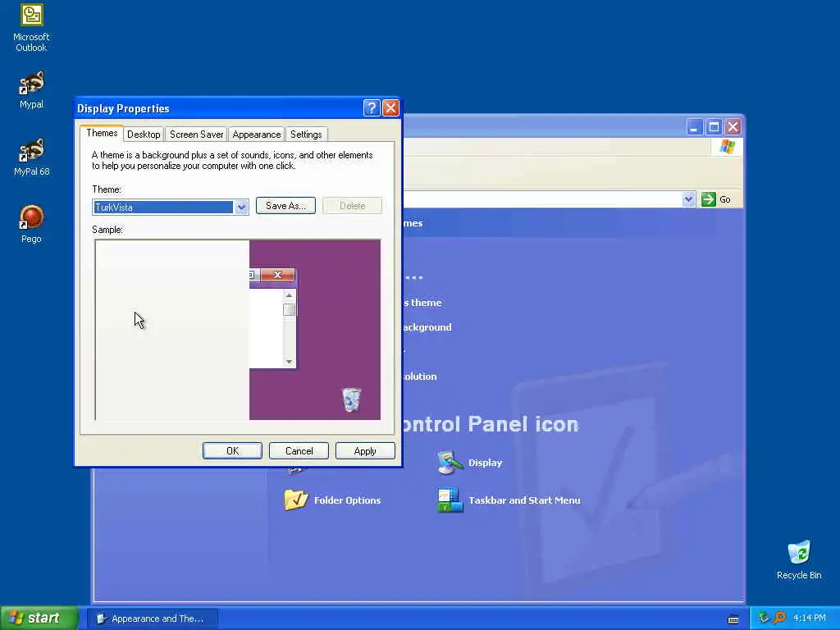Switch to the Screen Saver tab

(x=196, y=135)
